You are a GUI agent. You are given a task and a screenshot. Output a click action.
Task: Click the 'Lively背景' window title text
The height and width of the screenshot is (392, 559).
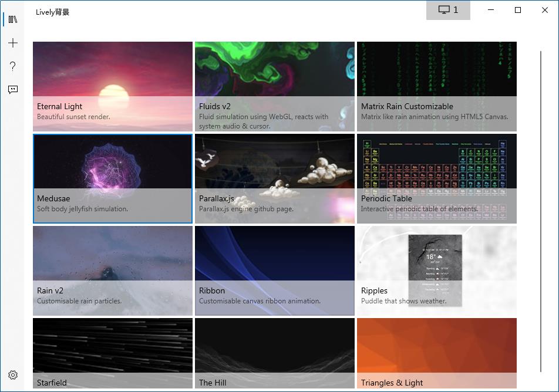tap(52, 12)
